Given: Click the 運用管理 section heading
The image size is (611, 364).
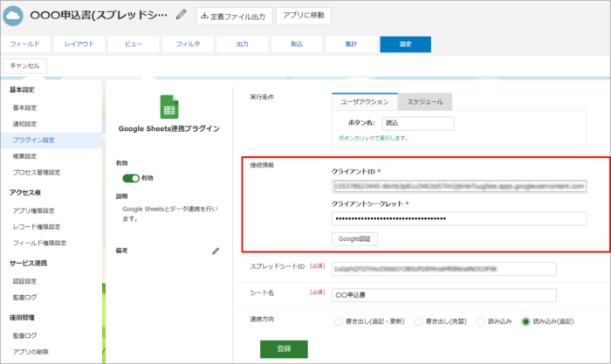Looking at the screenshot, I should pyautogui.click(x=22, y=318).
